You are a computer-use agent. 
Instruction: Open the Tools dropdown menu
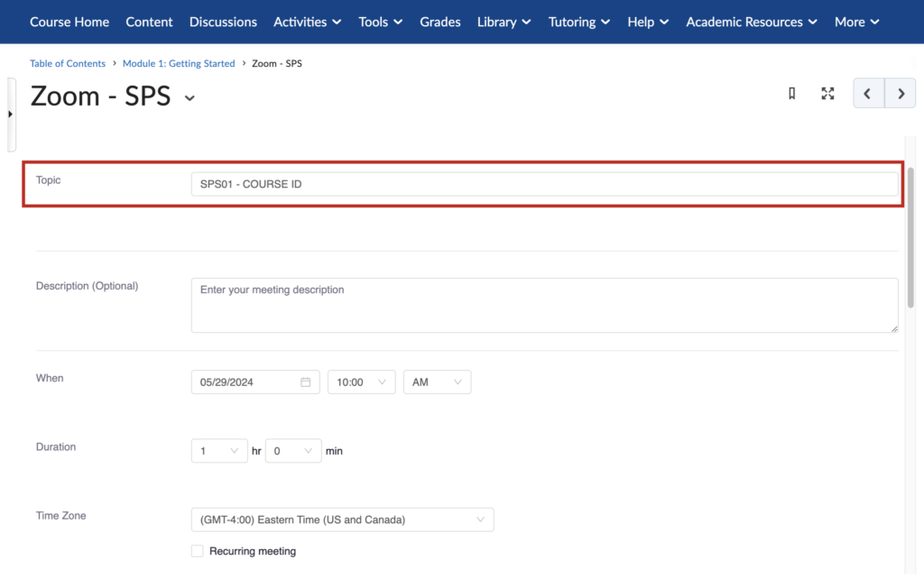pos(380,22)
